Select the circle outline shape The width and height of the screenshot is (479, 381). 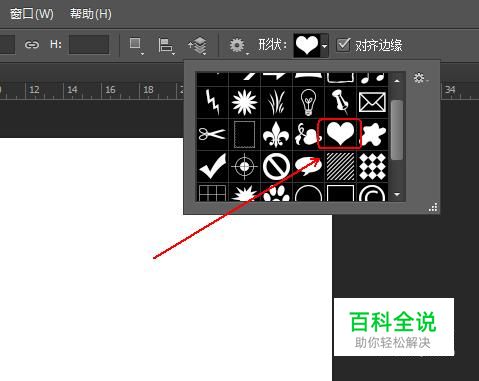308,192
